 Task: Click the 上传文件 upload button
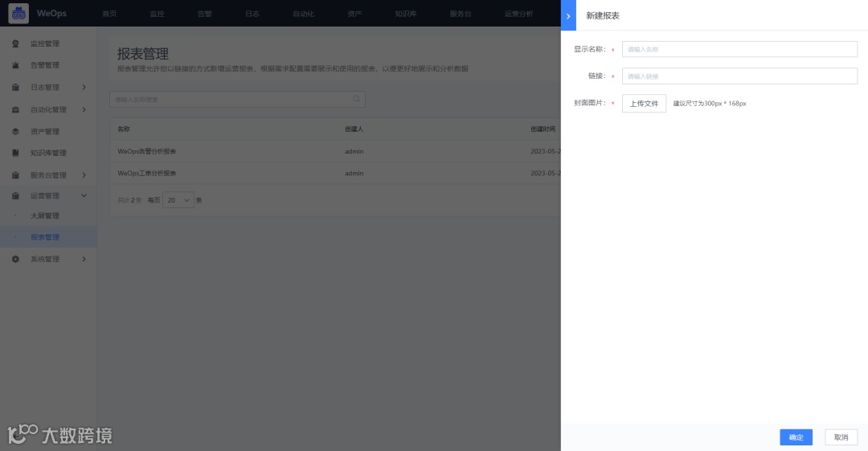point(644,104)
